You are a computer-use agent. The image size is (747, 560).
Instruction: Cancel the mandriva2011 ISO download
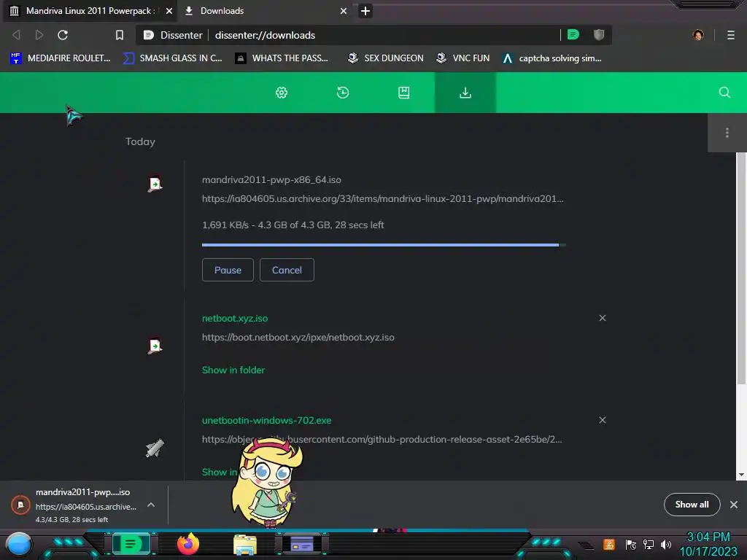(x=287, y=270)
